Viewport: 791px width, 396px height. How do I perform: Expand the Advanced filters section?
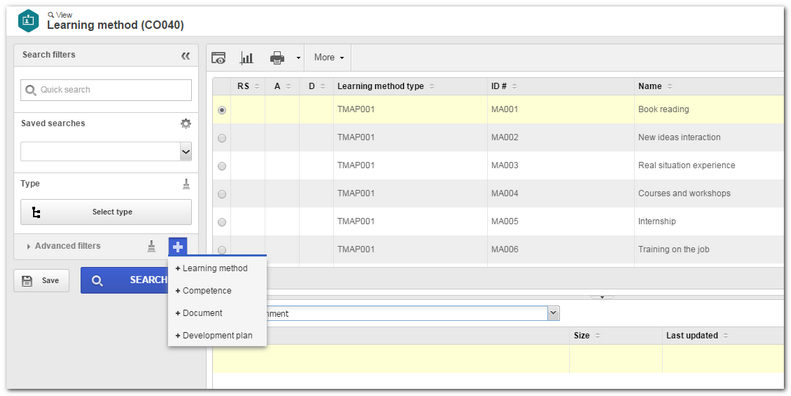[x=63, y=246]
